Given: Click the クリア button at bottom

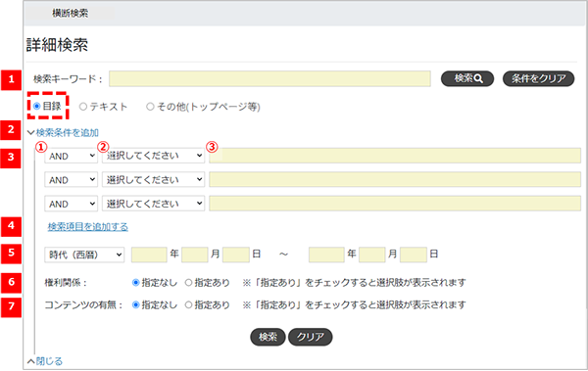Looking at the screenshot, I should 310,337.
